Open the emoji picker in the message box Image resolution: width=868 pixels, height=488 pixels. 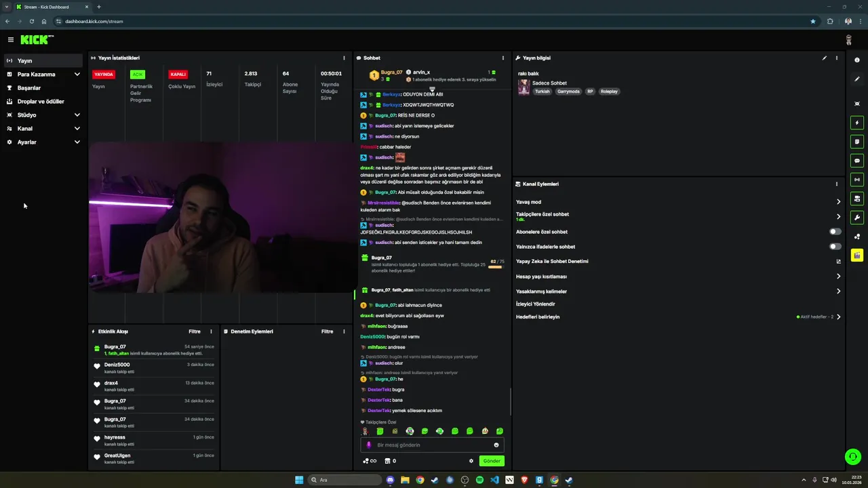[496, 445]
